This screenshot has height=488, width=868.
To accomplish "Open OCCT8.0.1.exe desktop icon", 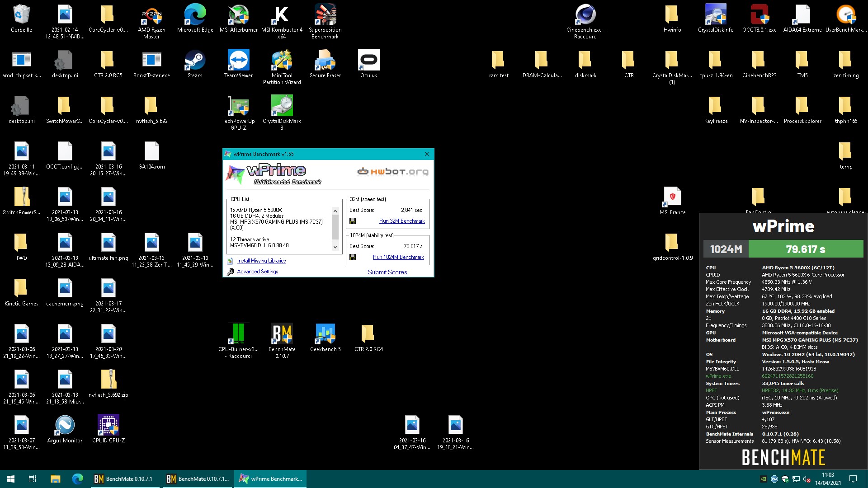I will (759, 18).
